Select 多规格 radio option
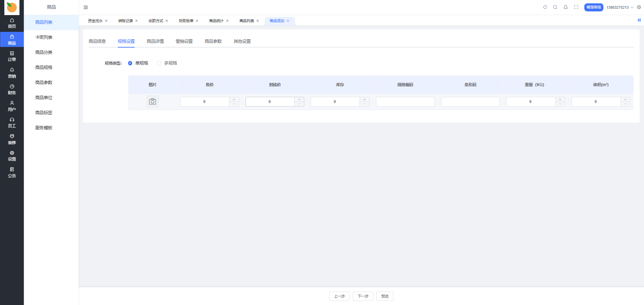This screenshot has height=305, width=644. pyautogui.click(x=167, y=63)
